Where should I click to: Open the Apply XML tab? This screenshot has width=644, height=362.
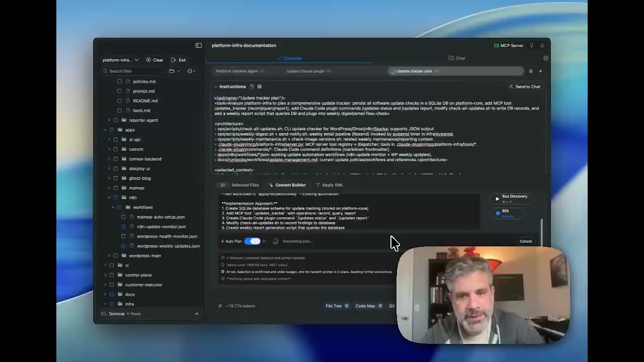(329, 185)
